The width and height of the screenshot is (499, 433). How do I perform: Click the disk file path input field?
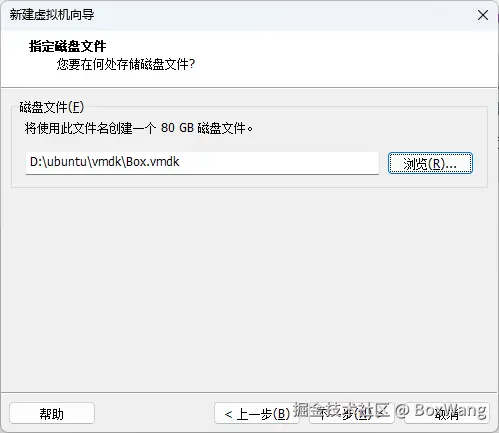point(202,163)
